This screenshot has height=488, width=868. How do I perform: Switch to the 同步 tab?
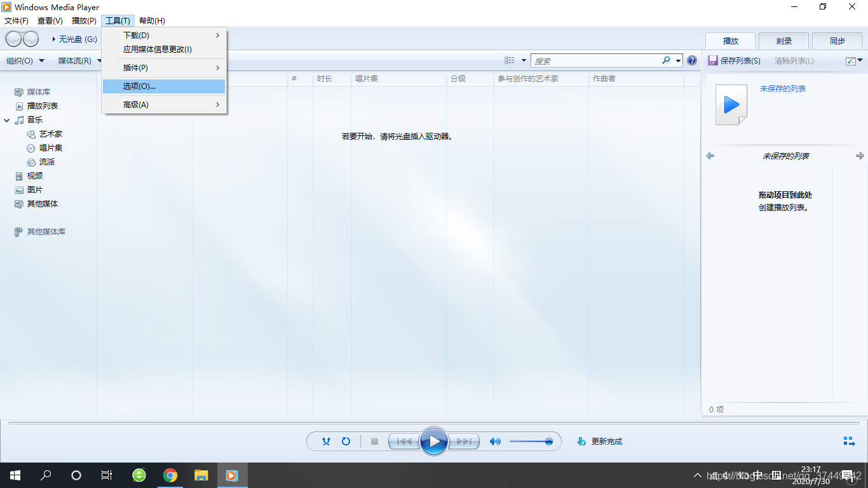837,41
